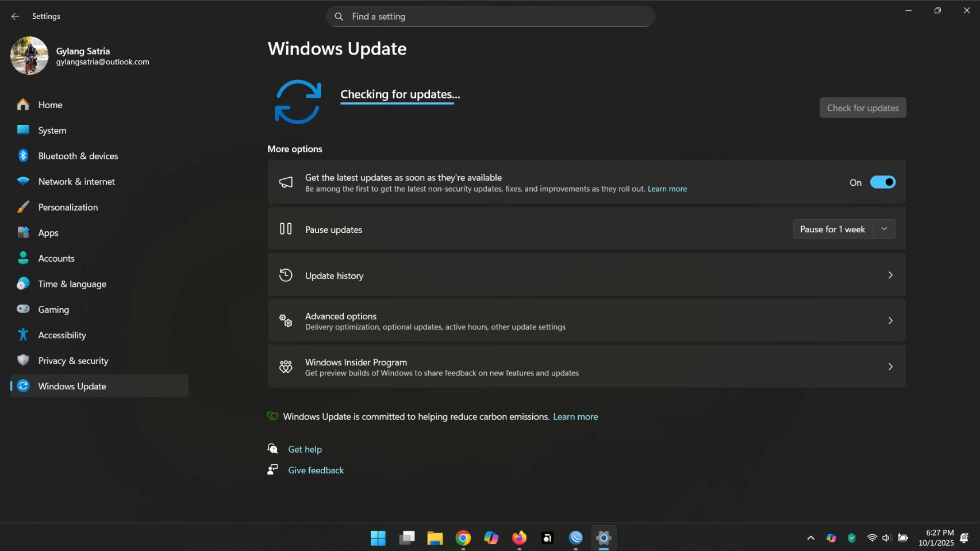The height and width of the screenshot is (551, 980).
Task: Click the sync arrows update status icon
Action: point(298,102)
